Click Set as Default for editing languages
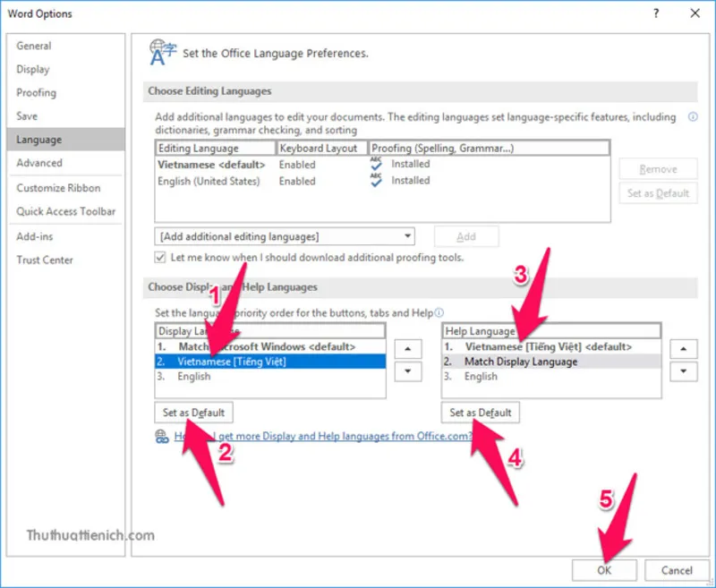Viewport: 716px width, 588px height. click(x=658, y=193)
